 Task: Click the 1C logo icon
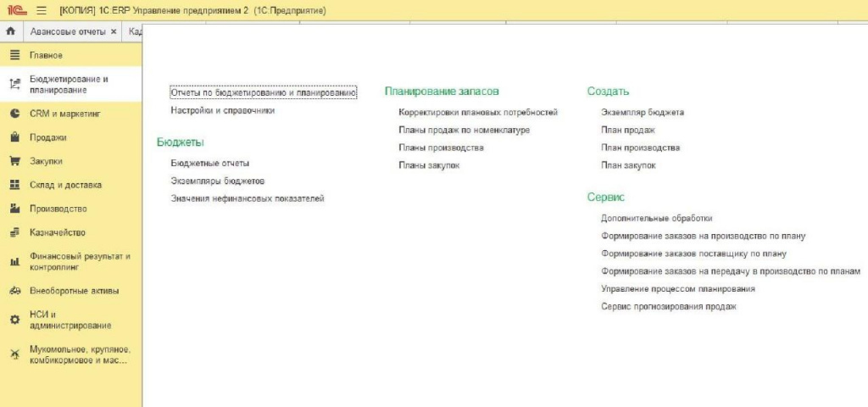coord(17,10)
